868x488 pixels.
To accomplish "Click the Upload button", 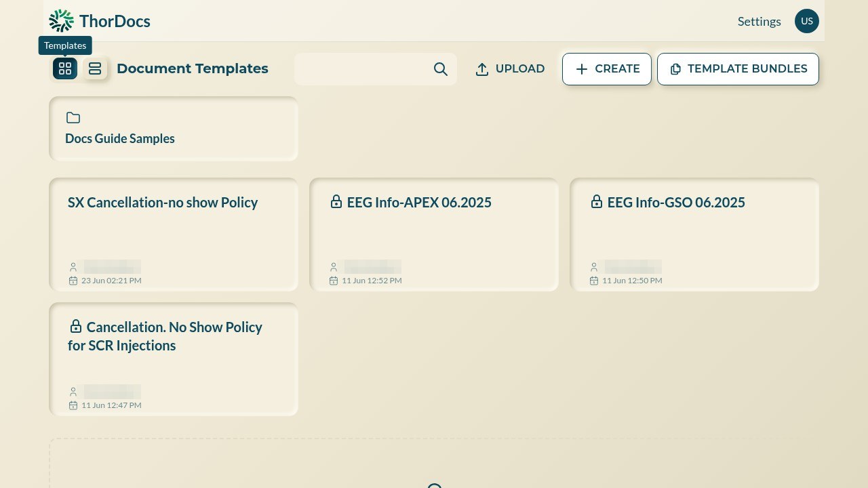I will pos(510,69).
